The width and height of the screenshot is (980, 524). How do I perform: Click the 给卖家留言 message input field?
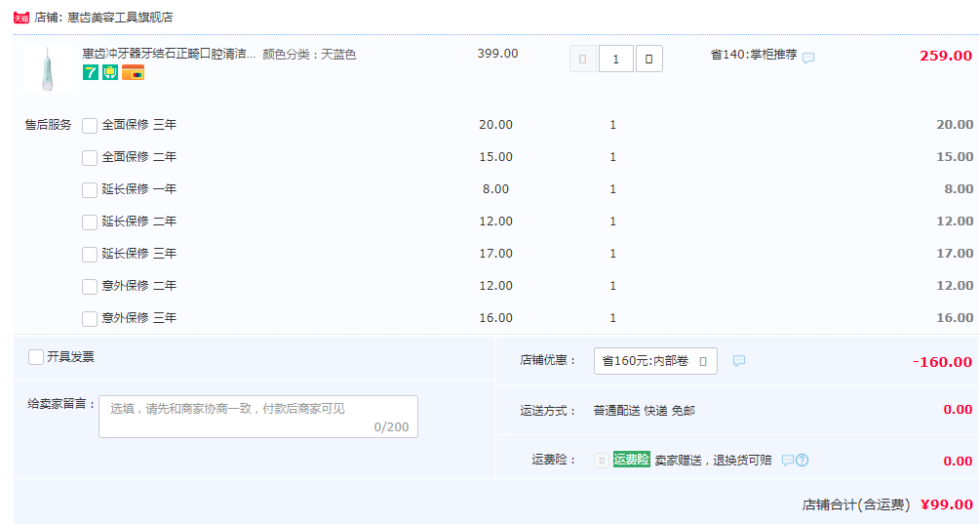pyautogui.click(x=258, y=417)
